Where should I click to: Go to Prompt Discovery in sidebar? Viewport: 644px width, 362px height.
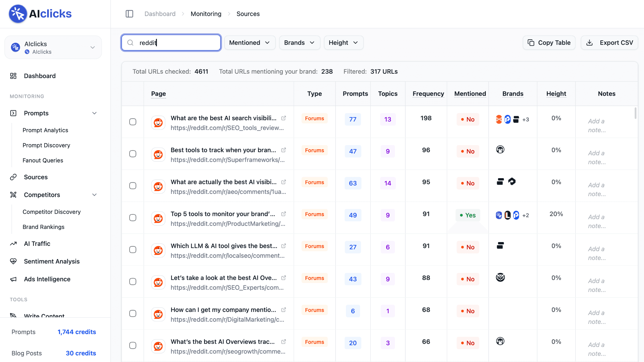tap(46, 145)
